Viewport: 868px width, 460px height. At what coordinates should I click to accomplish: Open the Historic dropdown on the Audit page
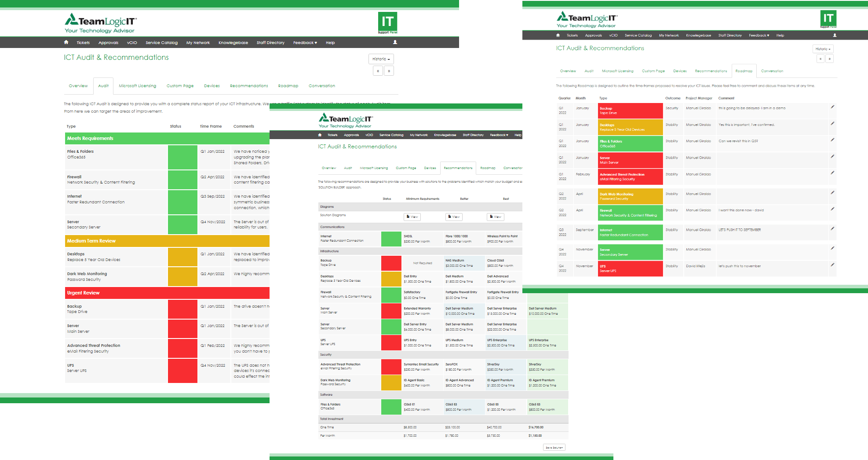[381, 59]
